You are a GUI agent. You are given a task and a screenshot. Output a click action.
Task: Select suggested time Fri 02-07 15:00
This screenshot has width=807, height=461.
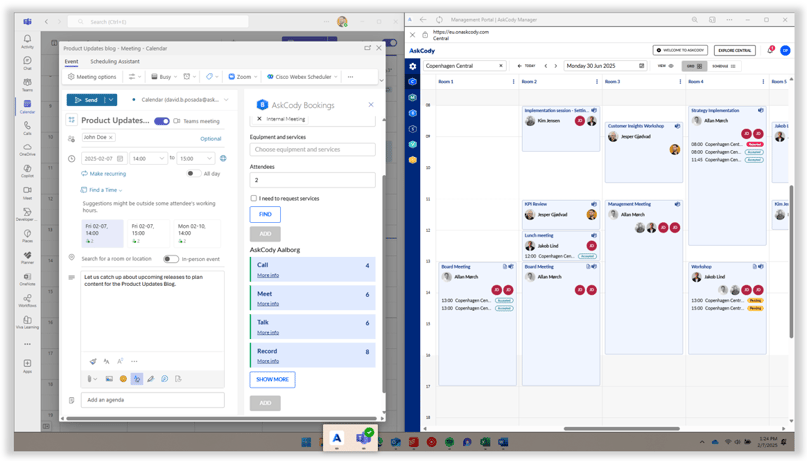[149, 233]
